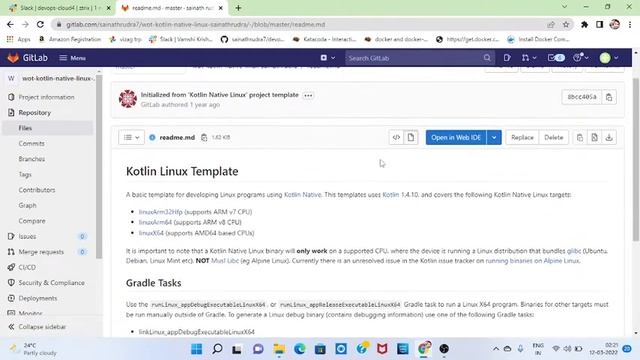
Task: Open the issues icon in navbar
Action: [x=507, y=58]
